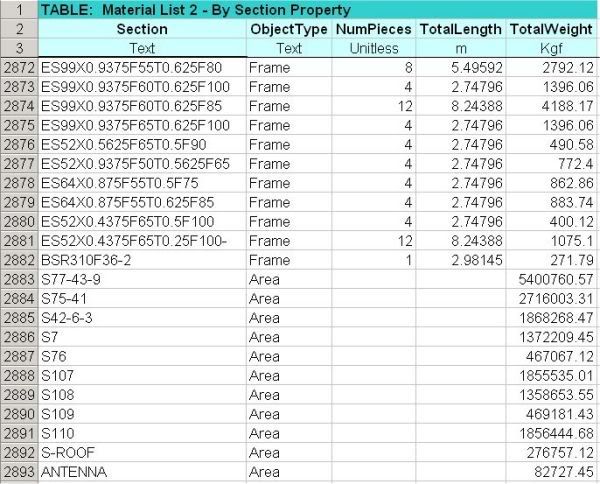Select the S-ROOF section cell
The width and height of the screenshot is (600, 484).
(x=142, y=453)
